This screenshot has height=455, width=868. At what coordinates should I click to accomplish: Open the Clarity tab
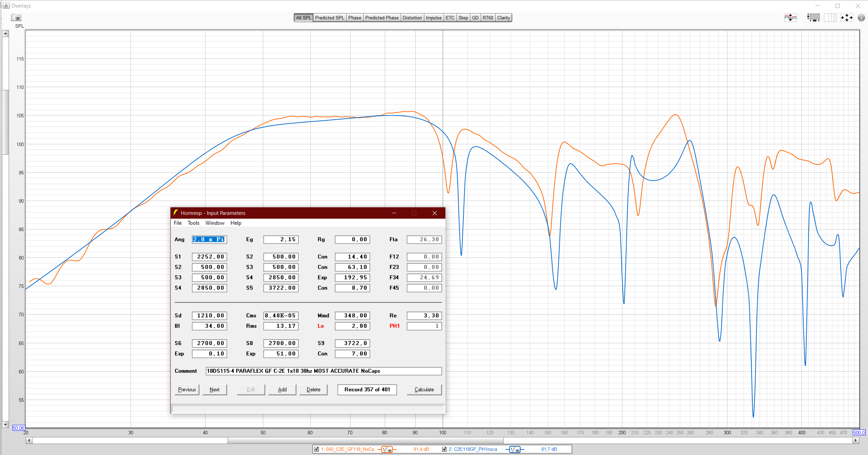504,18
